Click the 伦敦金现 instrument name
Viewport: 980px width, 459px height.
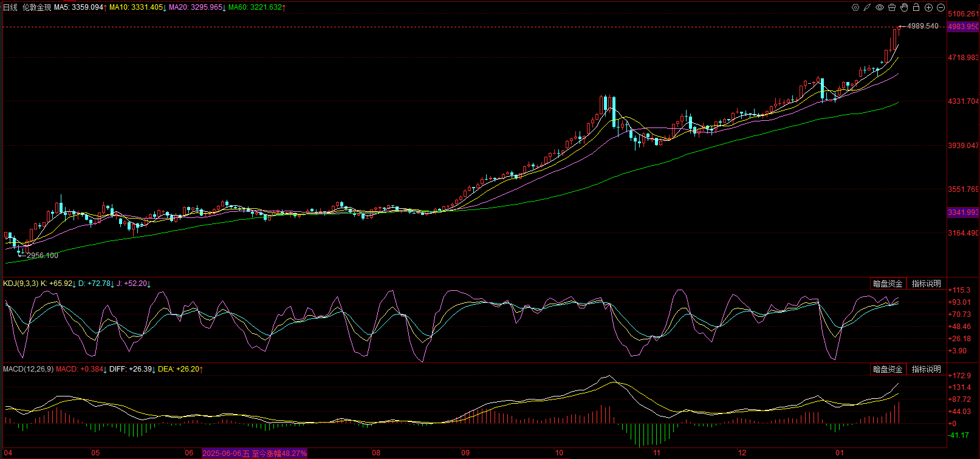click(36, 7)
